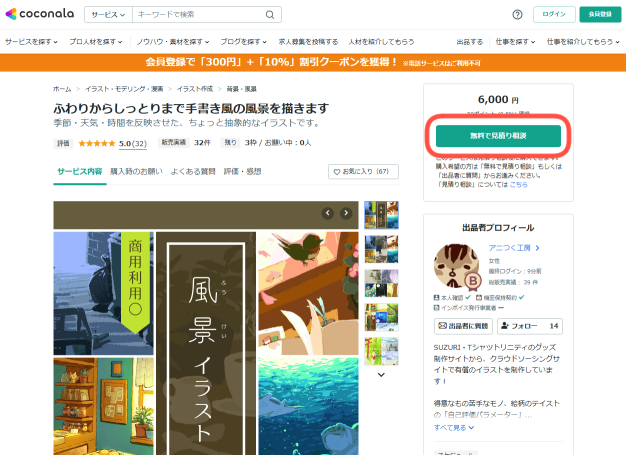Click 出品者に質問 button

[463, 326]
